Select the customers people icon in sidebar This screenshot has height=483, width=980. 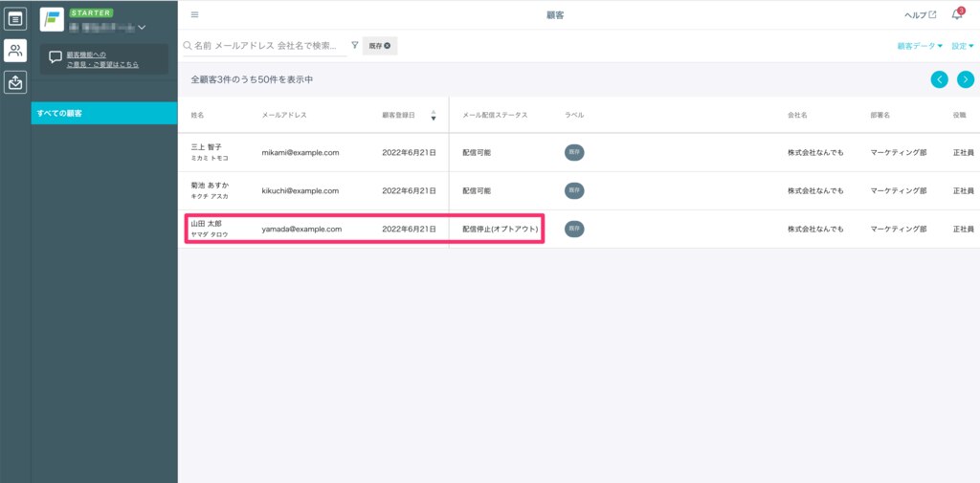point(15,51)
